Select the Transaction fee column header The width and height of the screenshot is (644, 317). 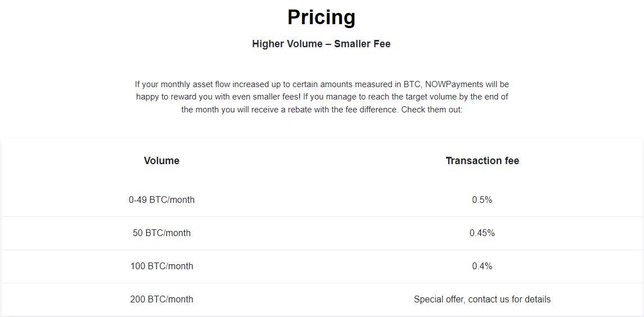482,161
